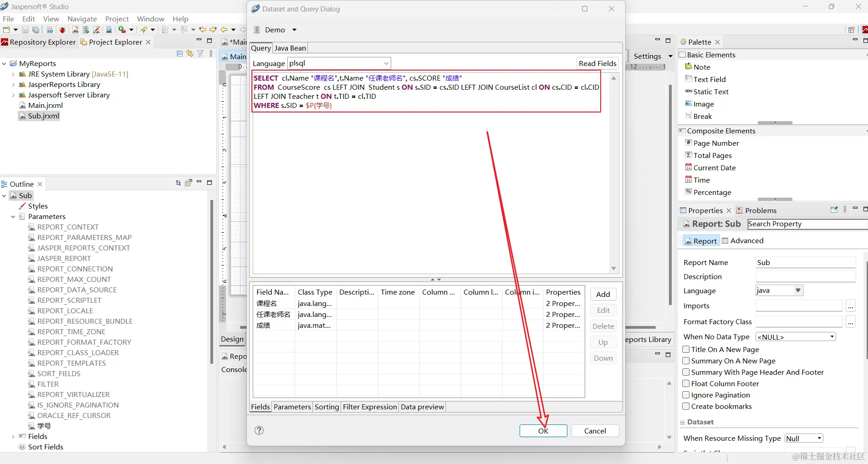Viewport: 868px width, 464px height.
Task: Collapse the Dataset properties section
Action: point(682,423)
